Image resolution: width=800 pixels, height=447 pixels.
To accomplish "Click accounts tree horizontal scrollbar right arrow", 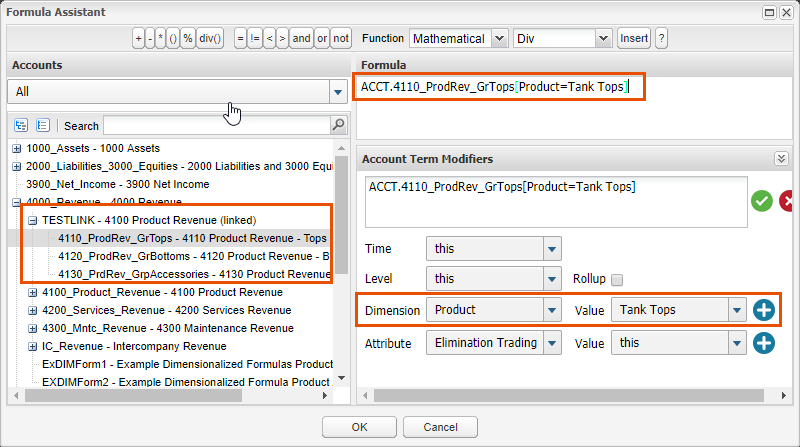I will pyautogui.click(x=325, y=395).
